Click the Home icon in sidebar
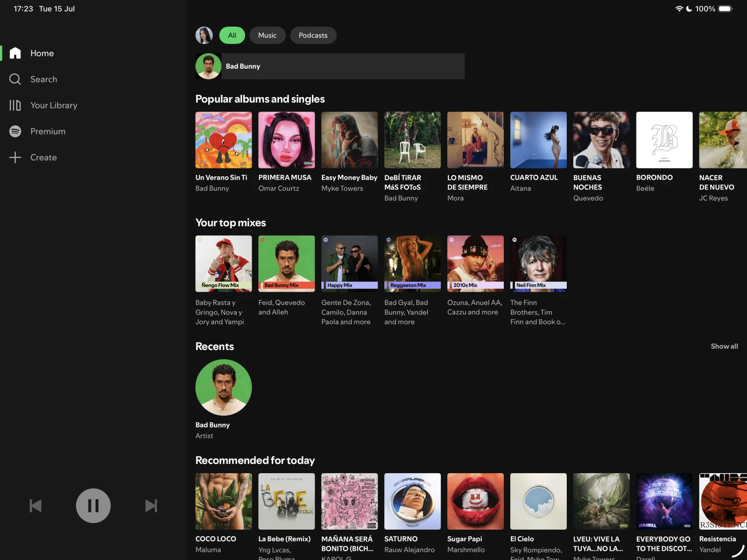Screen dimensions: 747x560 pyautogui.click(x=15, y=53)
